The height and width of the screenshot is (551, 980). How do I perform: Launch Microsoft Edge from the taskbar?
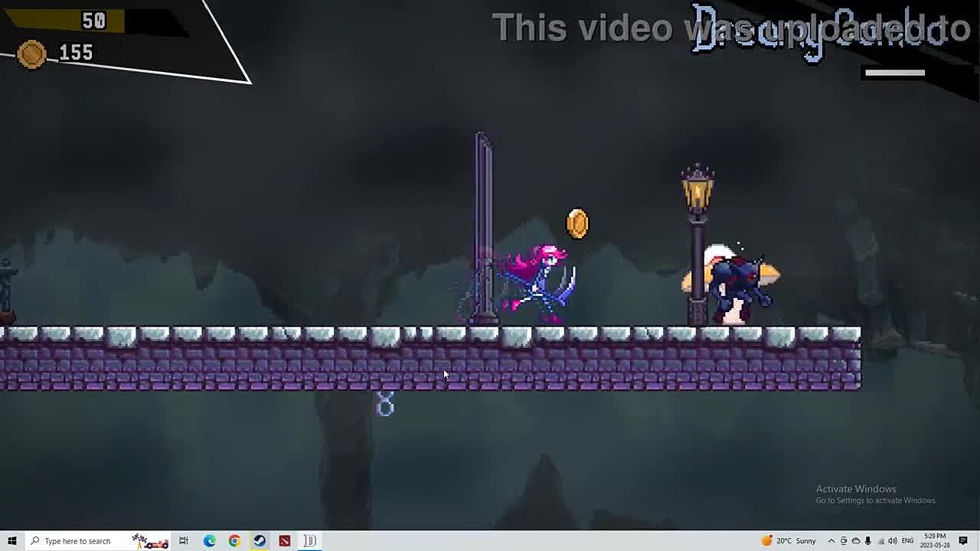pos(209,541)
